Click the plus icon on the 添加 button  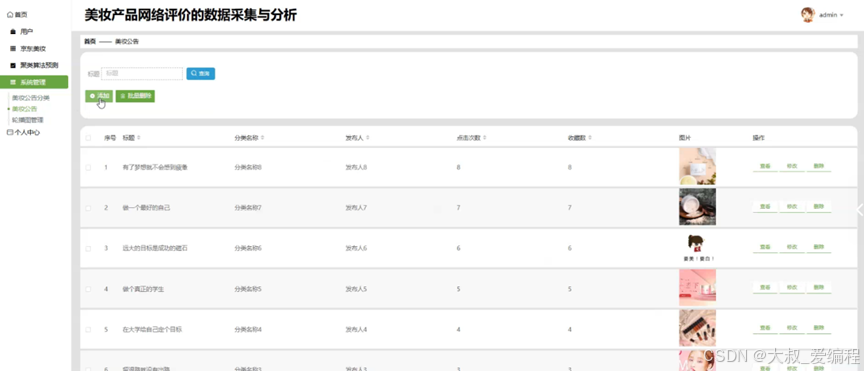click(x=93, y=96)
